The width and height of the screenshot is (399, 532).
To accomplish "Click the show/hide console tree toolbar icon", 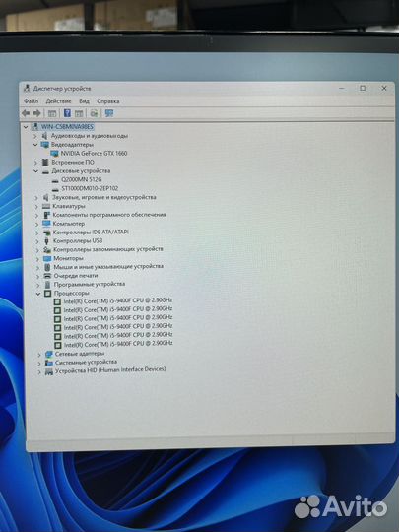I will pos(52,113).
